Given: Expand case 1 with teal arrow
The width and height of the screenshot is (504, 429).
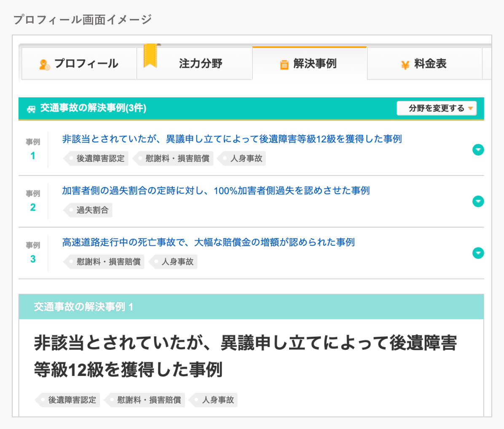Looking at the screenshot, I should coord(478,150).
